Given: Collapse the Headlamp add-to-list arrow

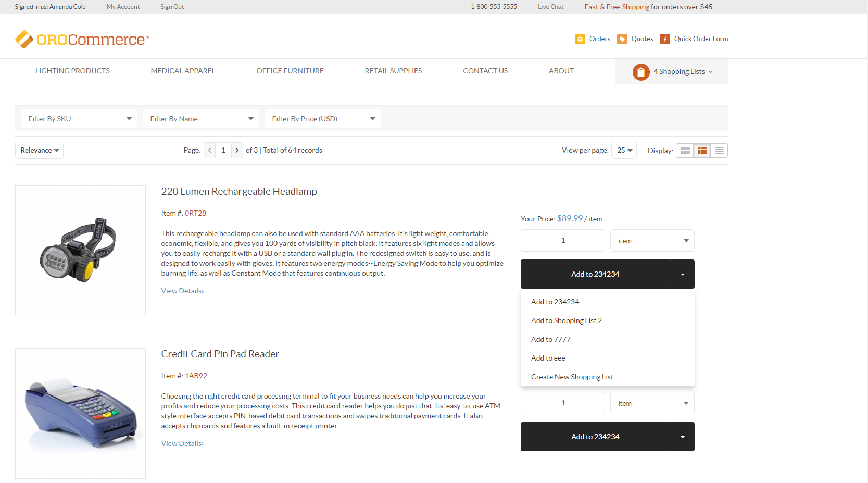Looking at the screenshot, I should pyautogui.click(x=682, y=274).
